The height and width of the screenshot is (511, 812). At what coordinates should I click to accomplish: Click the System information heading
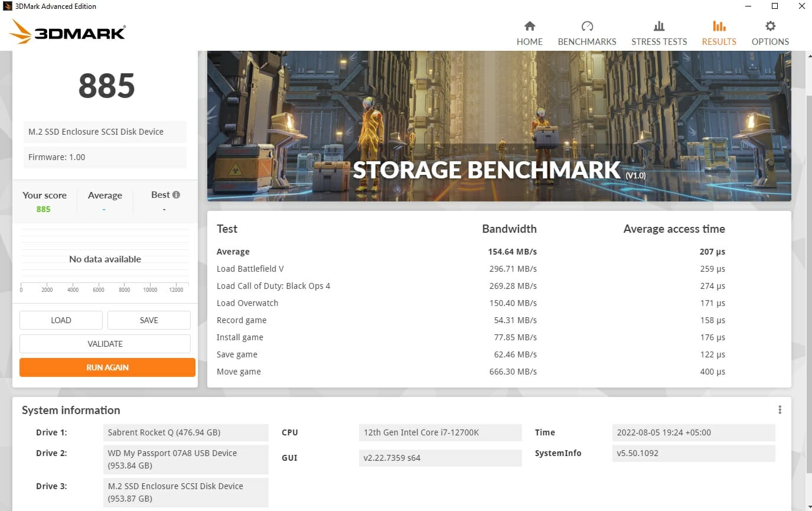coord(71,410)
